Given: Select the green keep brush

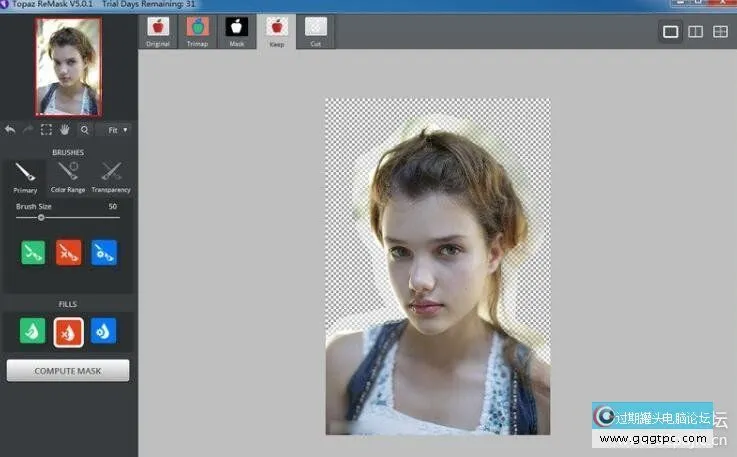Looking at the screenshot, I should pyautogui.click(x=33, y=252).
